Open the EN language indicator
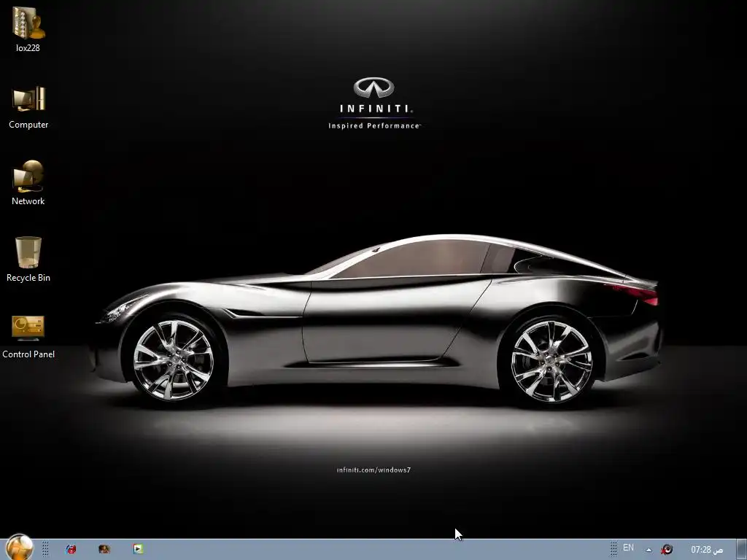Viewport: 747px width, 560px height. 628,548
